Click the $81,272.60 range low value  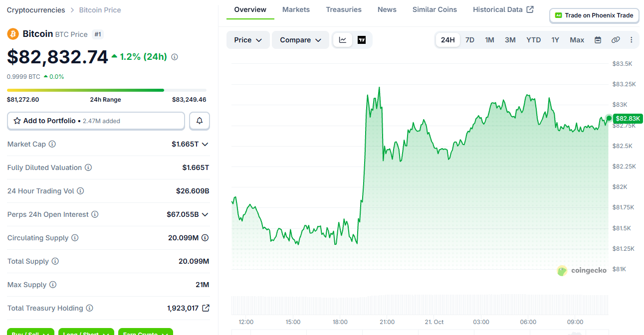(x=23, y=100)
